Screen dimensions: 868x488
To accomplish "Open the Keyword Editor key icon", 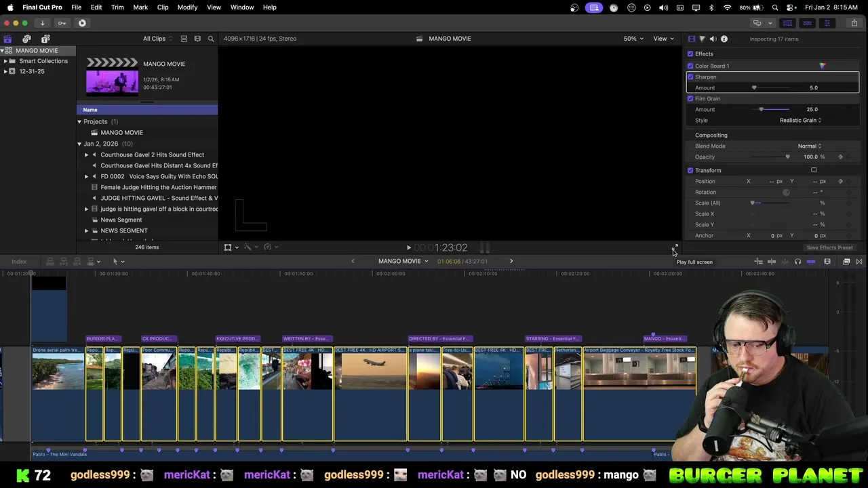I will (62, 23).
